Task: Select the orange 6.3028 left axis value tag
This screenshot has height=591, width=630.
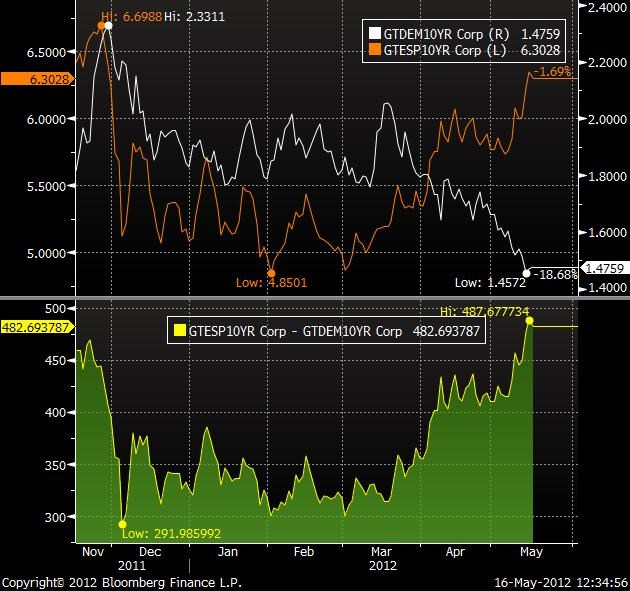Action: click(38, 79)
